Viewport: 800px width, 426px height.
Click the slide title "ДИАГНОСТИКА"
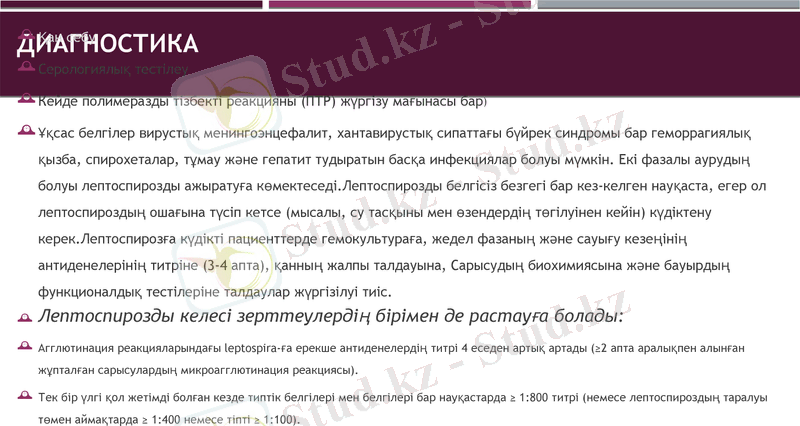[107, 45]
